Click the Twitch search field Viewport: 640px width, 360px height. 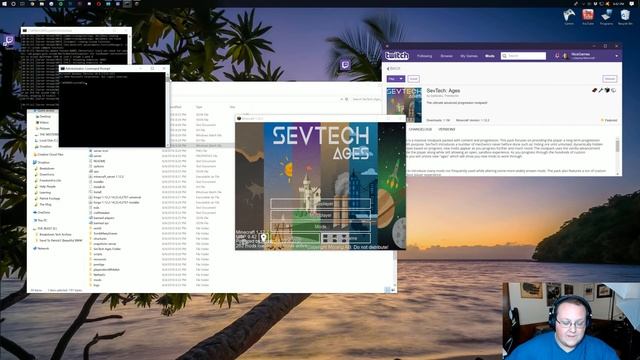point(523,56)
